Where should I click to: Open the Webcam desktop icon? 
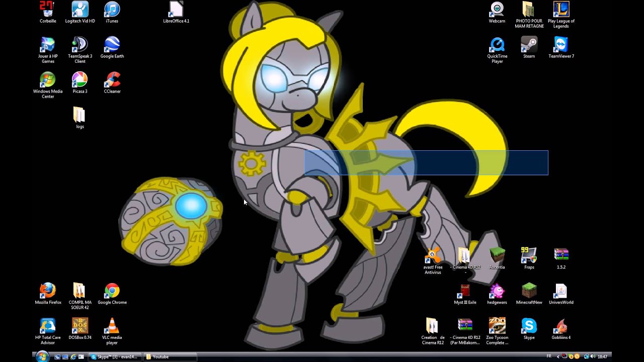pos(497,13)
